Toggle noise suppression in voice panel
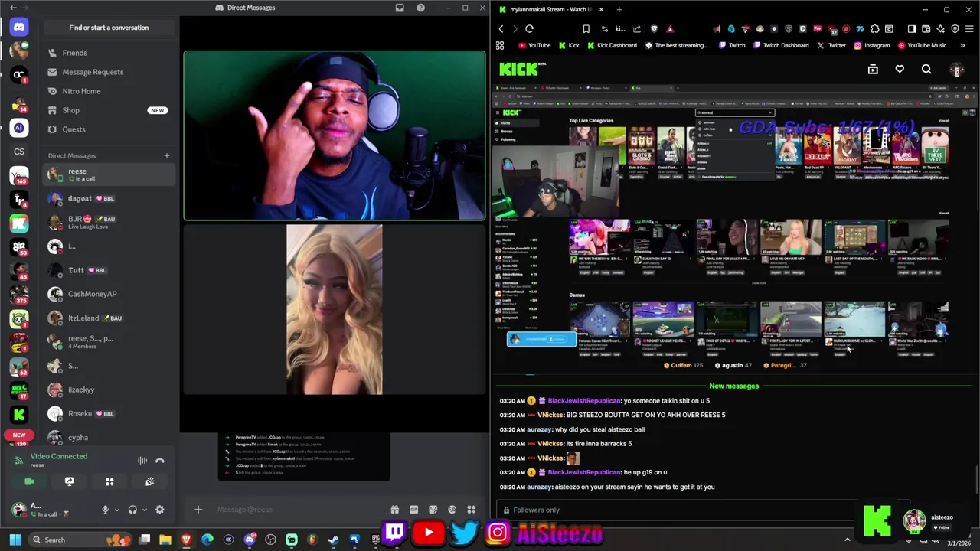Viewport: 980px width, 551px height. pyautogui.click(x=142, y=461)
